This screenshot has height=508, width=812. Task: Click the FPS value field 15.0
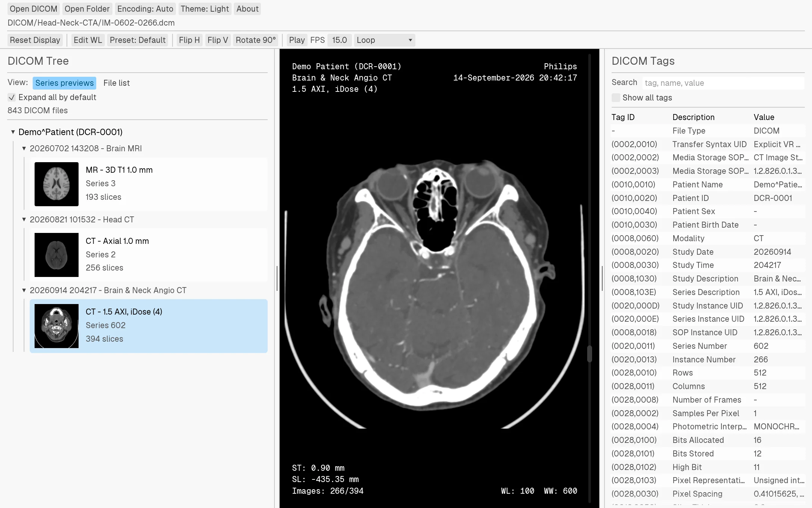tap(339, 40)
